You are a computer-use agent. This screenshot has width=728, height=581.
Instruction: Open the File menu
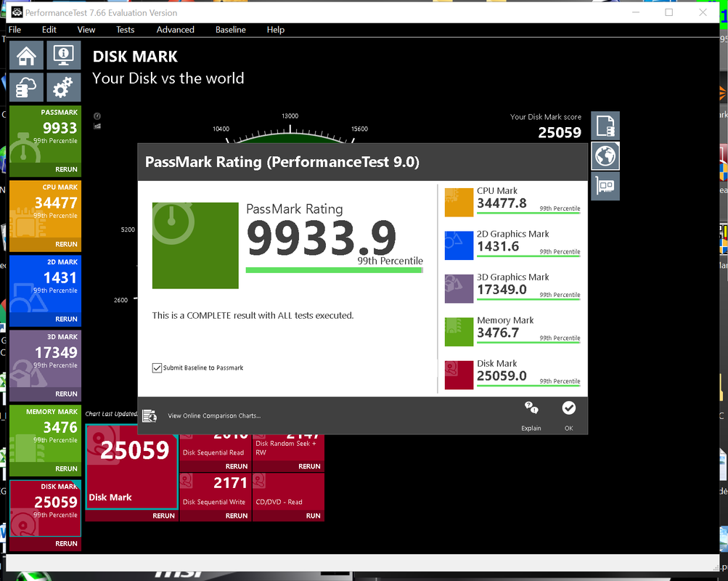point(15,30)
